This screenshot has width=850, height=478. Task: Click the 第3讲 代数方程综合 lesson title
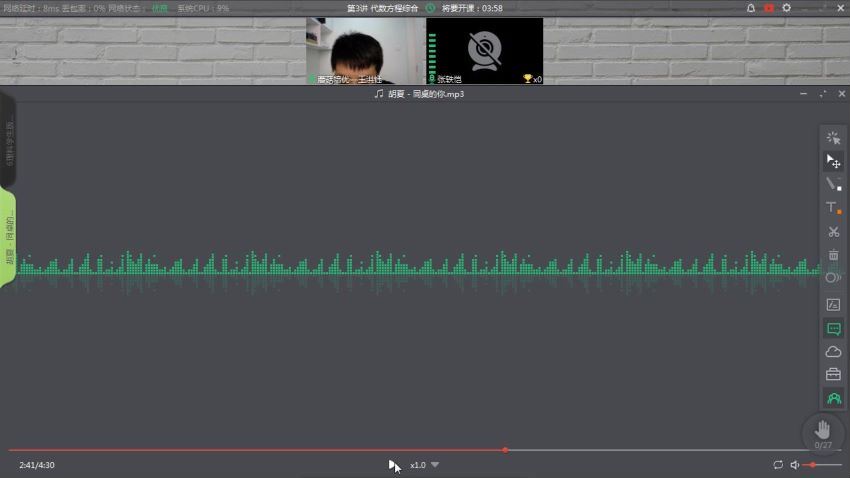tap(382, 8)
